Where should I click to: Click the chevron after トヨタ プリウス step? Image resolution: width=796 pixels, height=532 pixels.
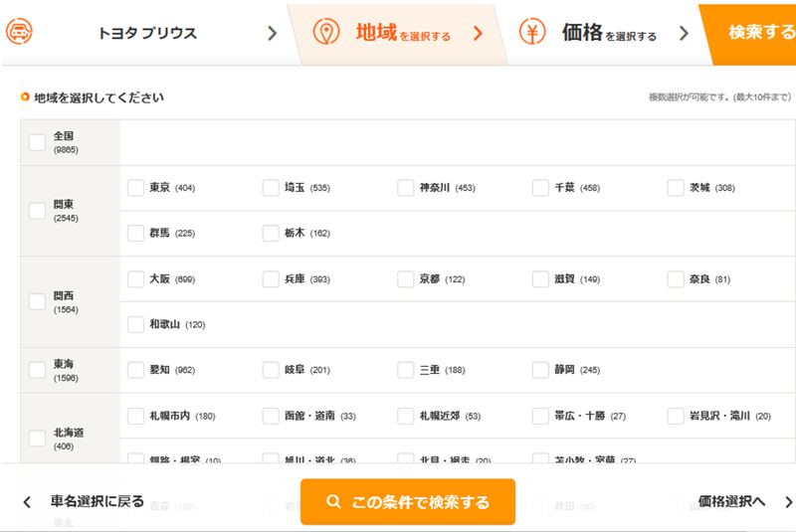click(273, 34)
